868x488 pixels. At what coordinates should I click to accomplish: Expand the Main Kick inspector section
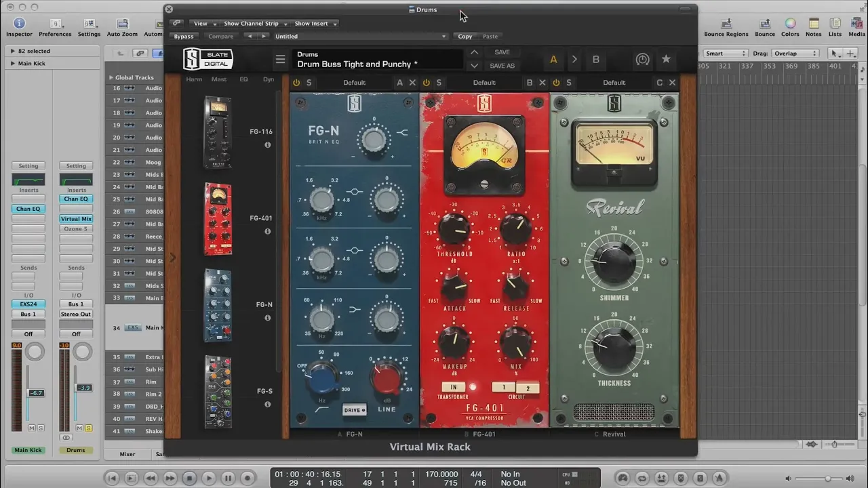(x=12, y=63)
